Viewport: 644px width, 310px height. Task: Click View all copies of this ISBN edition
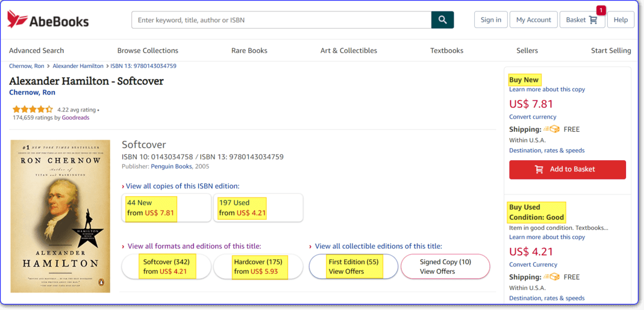pyautogui.click(x=183, y=186)
